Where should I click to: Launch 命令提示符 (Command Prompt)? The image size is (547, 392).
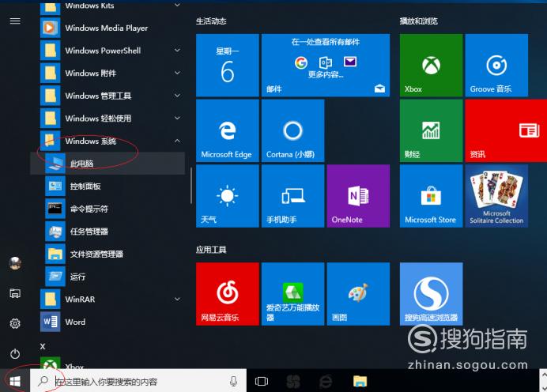(108, 209)
